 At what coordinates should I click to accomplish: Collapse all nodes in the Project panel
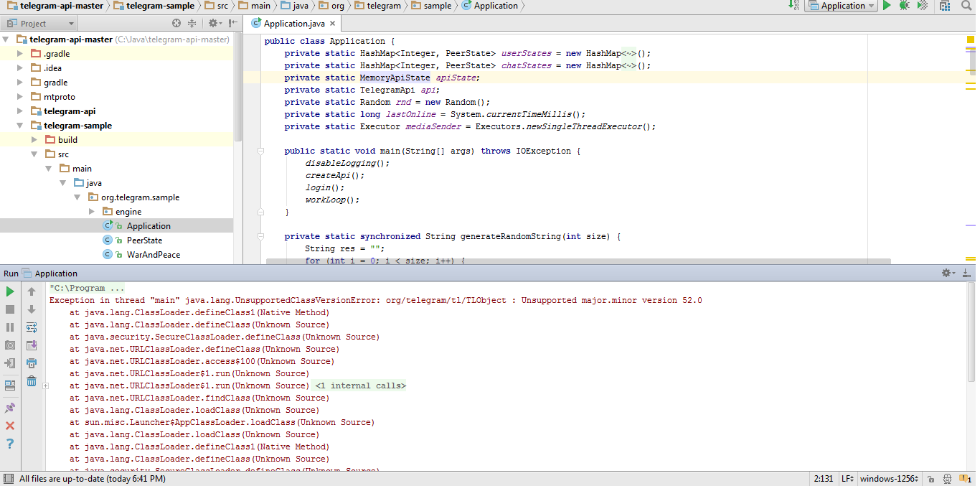tap(192, 24)
